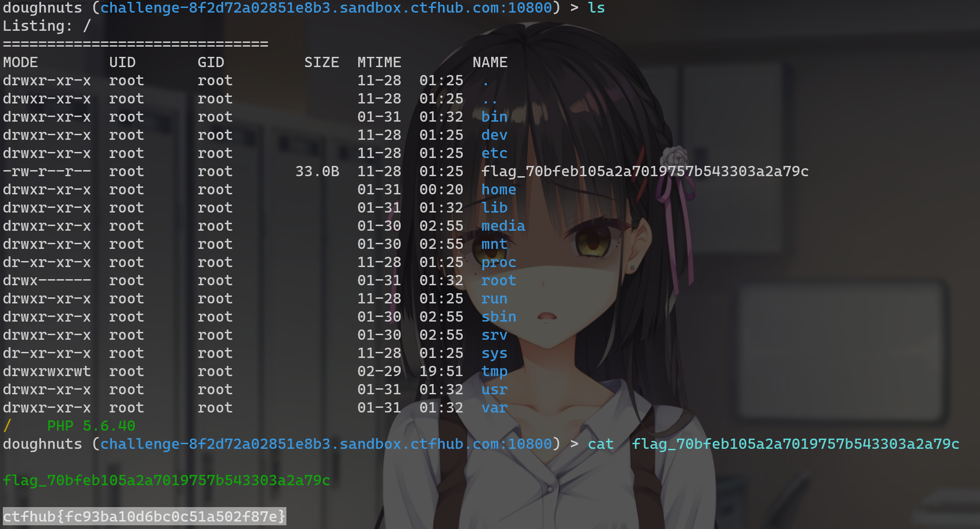The height and width of the screenshot is (529, 980).
Task: Click the NAME column header
Action: click(x=490, y=62)
